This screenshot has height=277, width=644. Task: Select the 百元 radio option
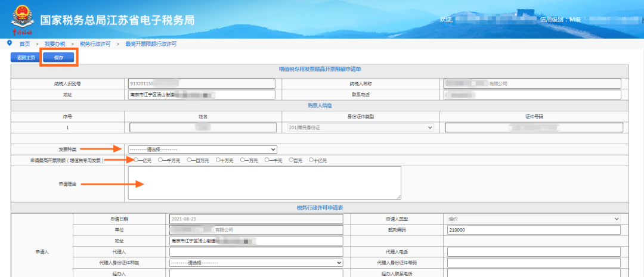(x=291, y=160)
